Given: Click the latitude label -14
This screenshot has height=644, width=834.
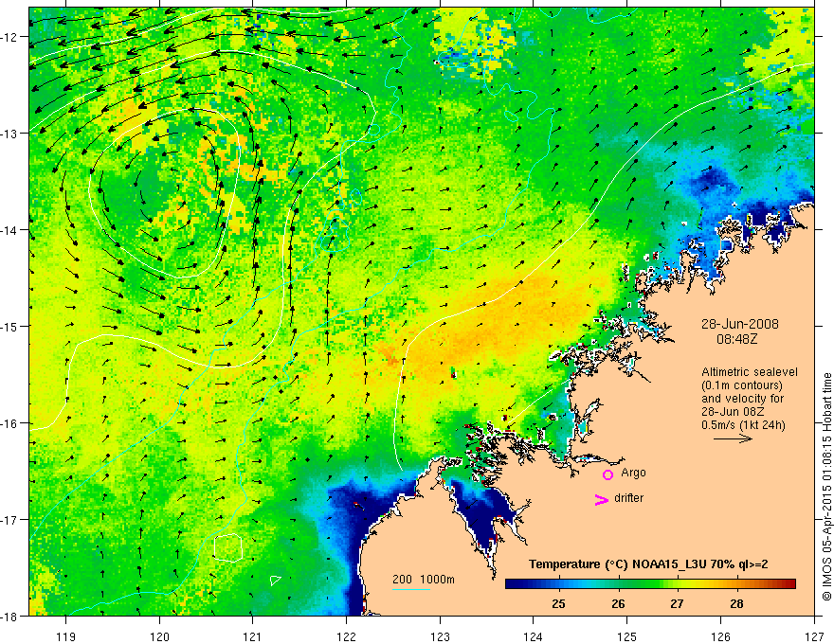Looking at the screenshot, I should tap(9, 230).
